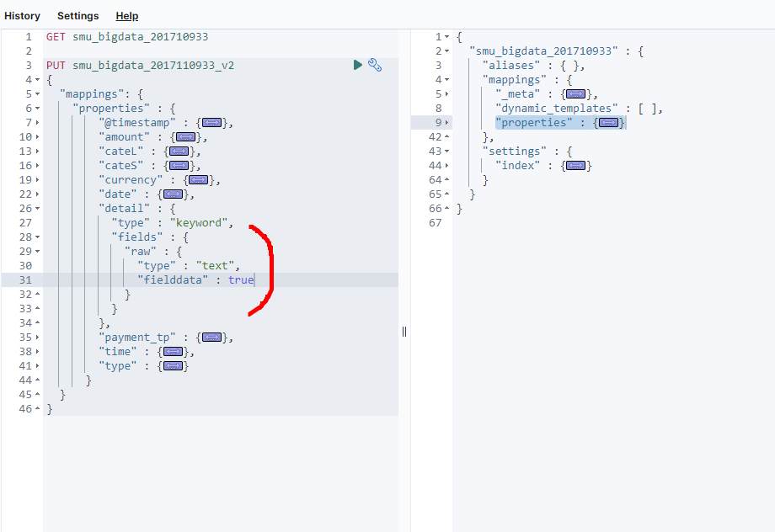Image resolution: width=775 pixels, height=532 pixels.
Task: Collapse response index-name arrow at line 2
Action: (x=446, y=51)
